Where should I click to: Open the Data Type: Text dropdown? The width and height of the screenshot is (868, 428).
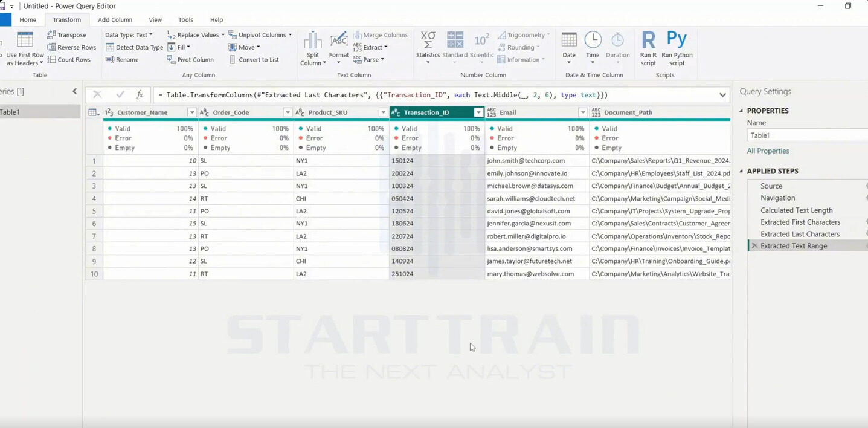point(129,35)
